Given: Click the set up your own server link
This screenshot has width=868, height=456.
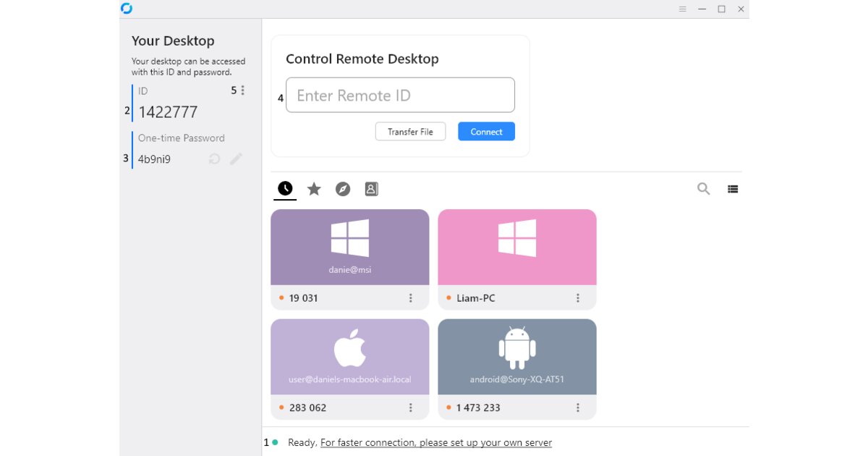Looking at the screenshot, I should click(436, 442).
